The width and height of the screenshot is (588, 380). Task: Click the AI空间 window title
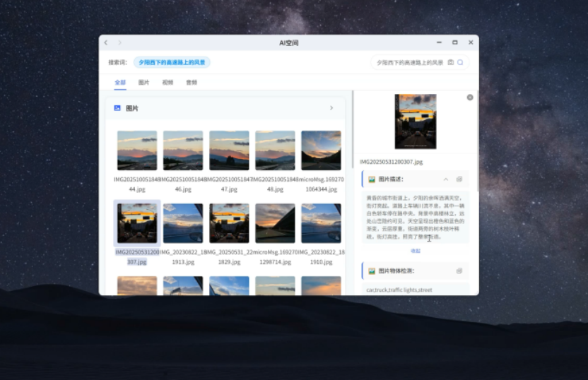(x=289, y=42)
